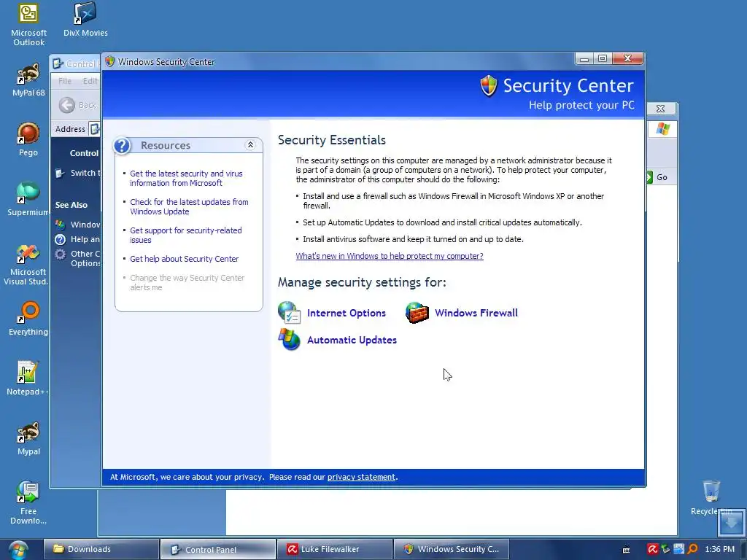Click 'Change the way Security Center alerts me'

187,282
